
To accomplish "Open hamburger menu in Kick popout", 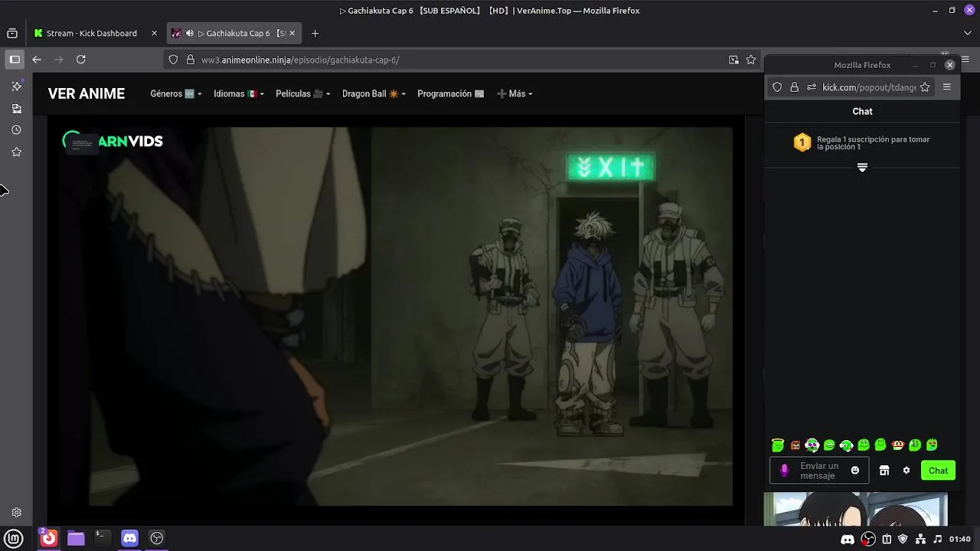I will [946, 87].
